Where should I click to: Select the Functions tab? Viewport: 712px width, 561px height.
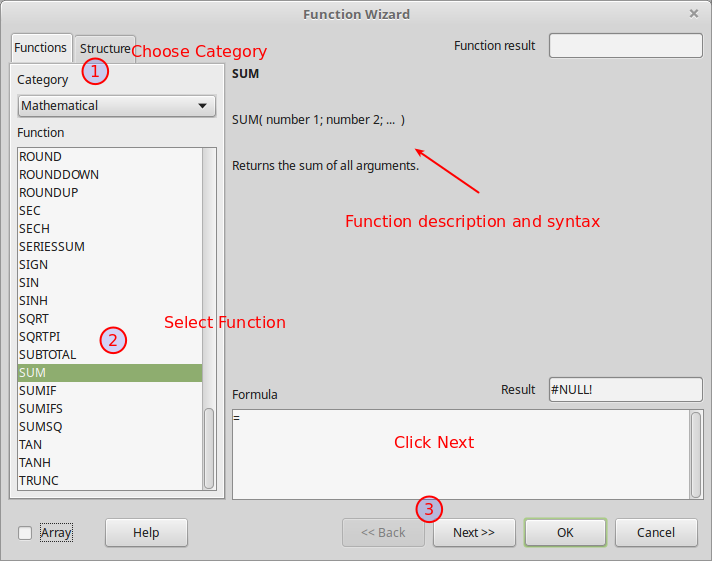pos(40,48)
